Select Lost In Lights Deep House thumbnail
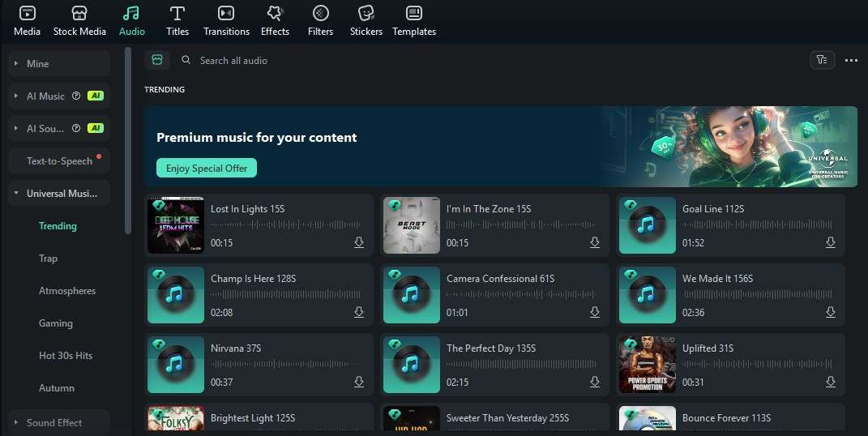The image size is (868, 436). tap(176, 225)
